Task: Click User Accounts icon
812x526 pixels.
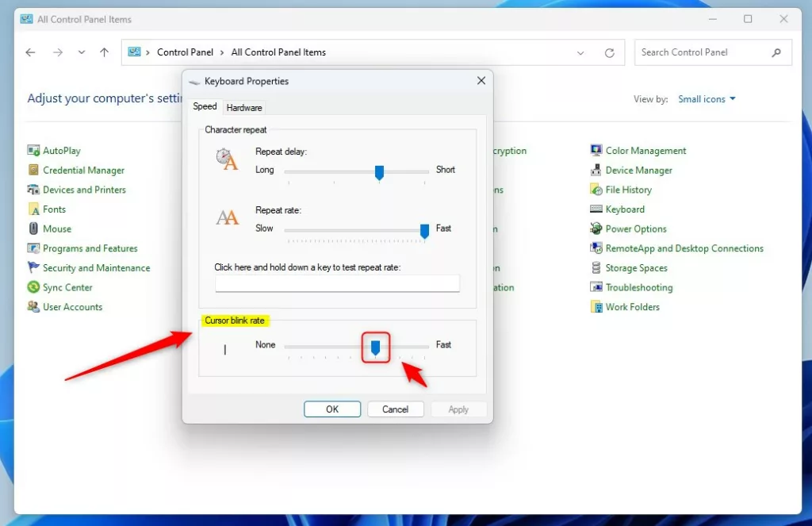Action: (33, 307)
